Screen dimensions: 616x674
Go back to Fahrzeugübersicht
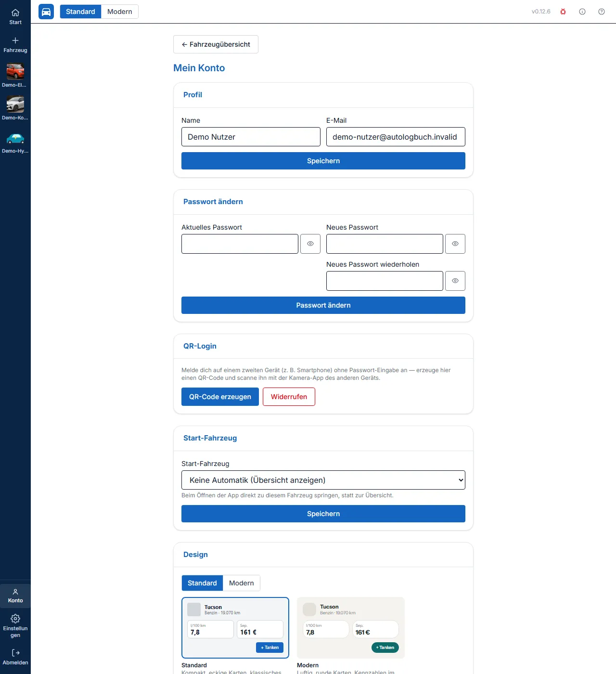[x=216, y=44]
